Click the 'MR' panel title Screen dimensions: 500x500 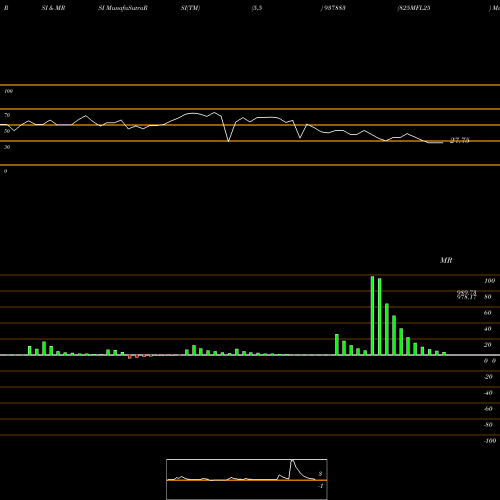pos(446,260)
